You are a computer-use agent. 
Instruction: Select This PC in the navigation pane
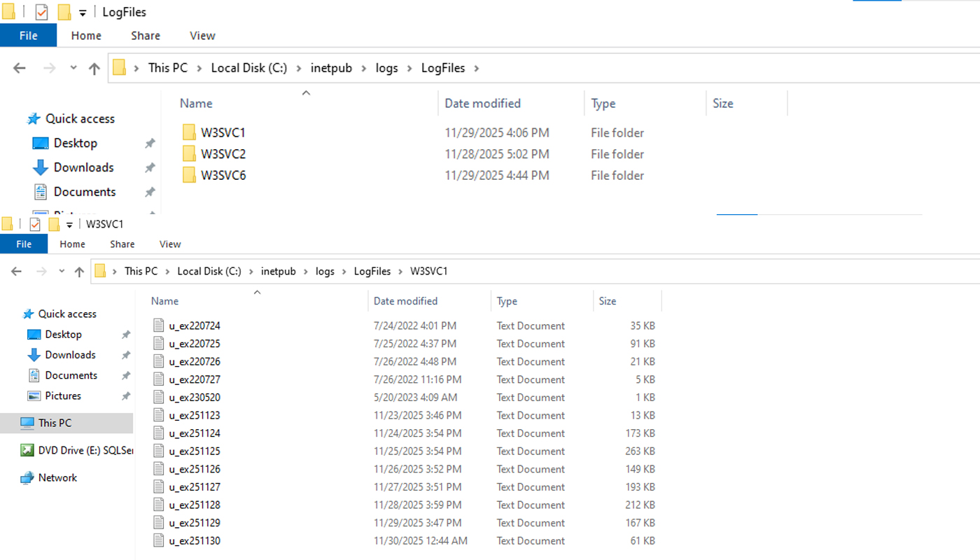click(55, 423)
